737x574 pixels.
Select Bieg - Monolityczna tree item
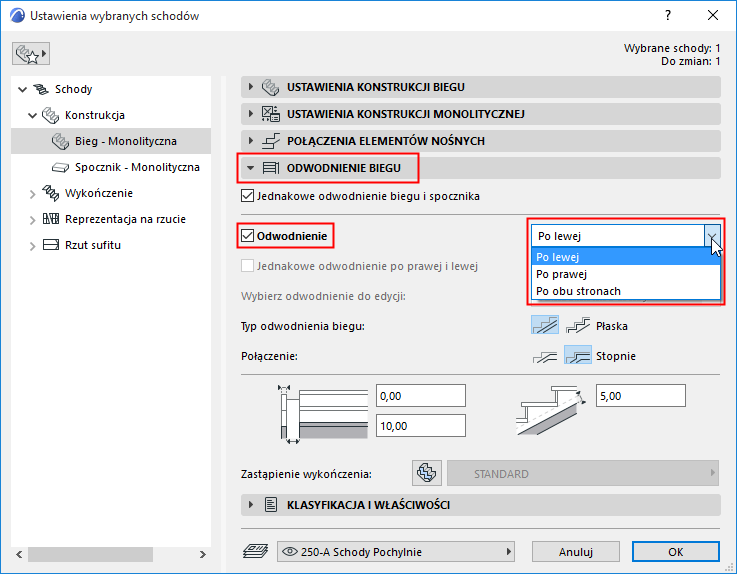[111, 141]
